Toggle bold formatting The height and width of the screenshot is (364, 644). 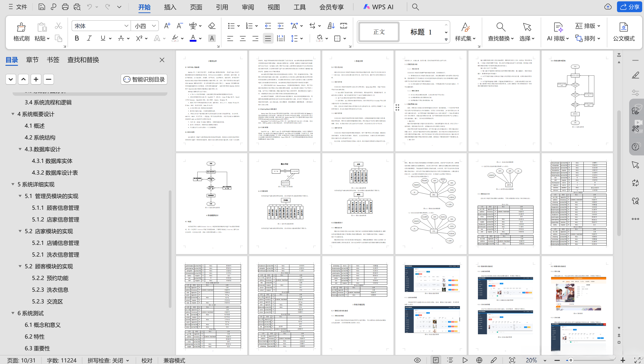tap(77, 38)
